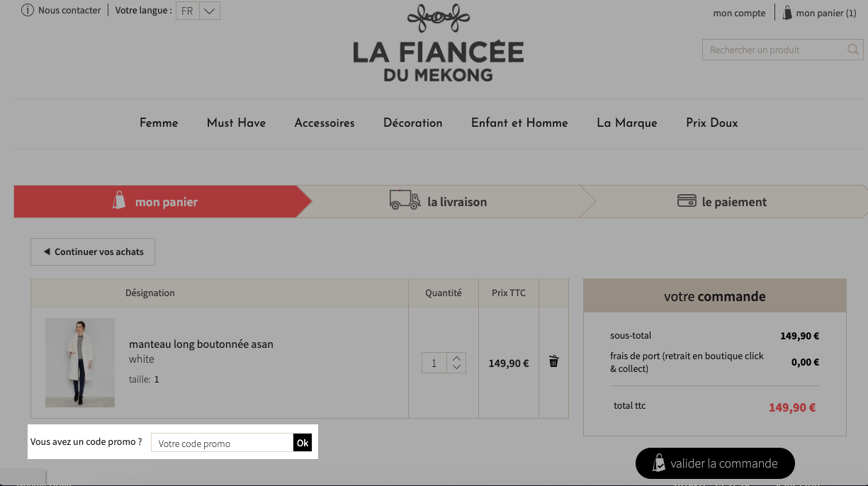Open the mon compte link
This screenshot has height=486, width=868.
pos(739,13)
